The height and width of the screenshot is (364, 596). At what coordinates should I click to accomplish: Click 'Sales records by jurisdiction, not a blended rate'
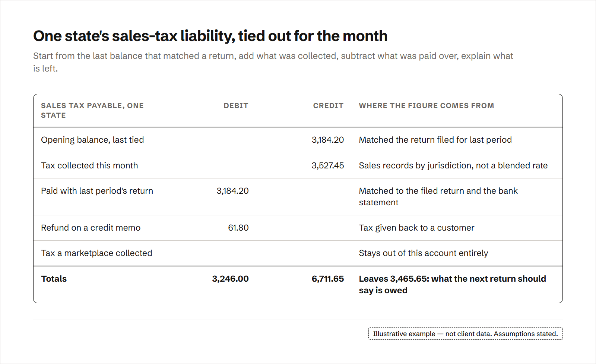coord(453,165)
